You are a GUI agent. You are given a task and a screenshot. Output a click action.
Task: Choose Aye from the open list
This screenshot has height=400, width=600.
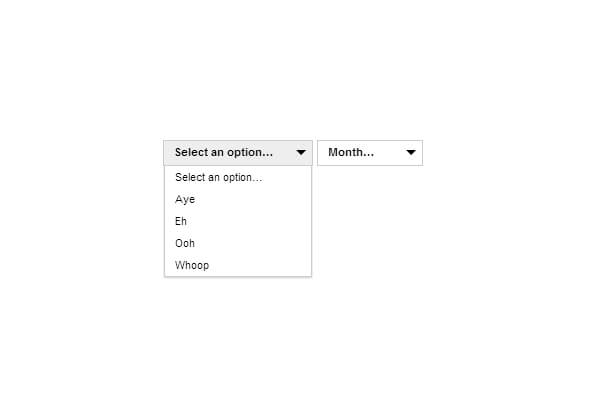pos(185,199)
